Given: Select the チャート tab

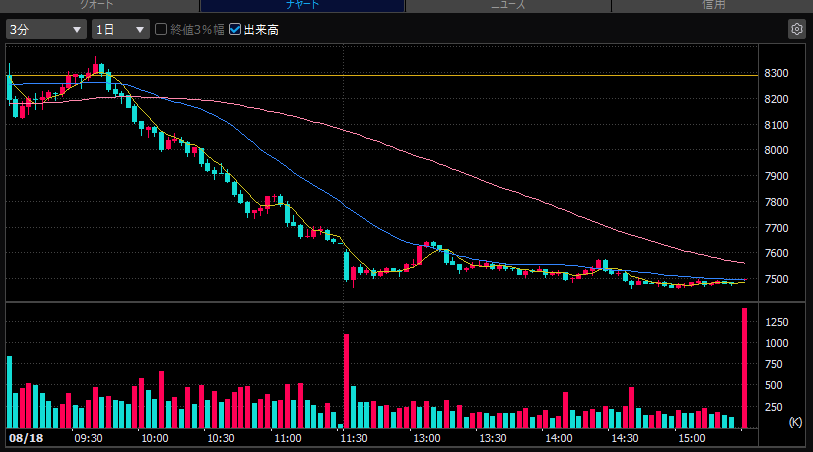Looking at the screenshot, I should [302, 5].
